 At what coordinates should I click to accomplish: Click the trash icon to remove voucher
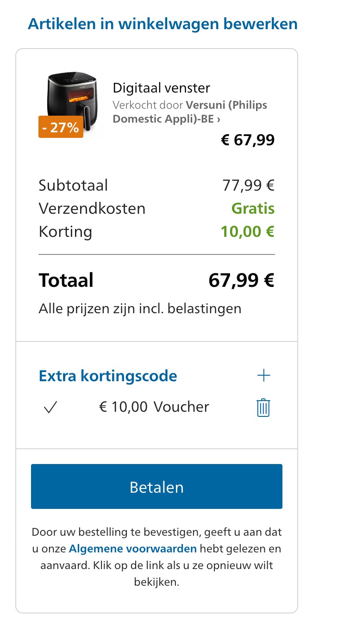[x=263, y=408]
